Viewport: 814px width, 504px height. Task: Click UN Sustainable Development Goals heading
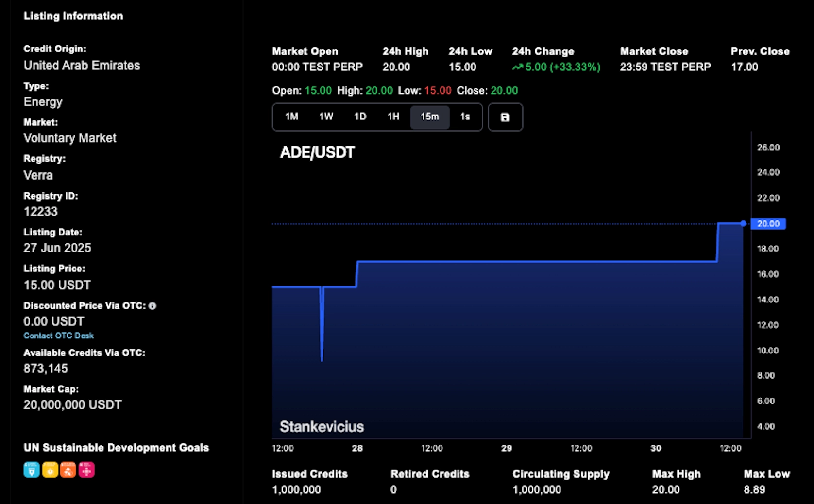117,448
